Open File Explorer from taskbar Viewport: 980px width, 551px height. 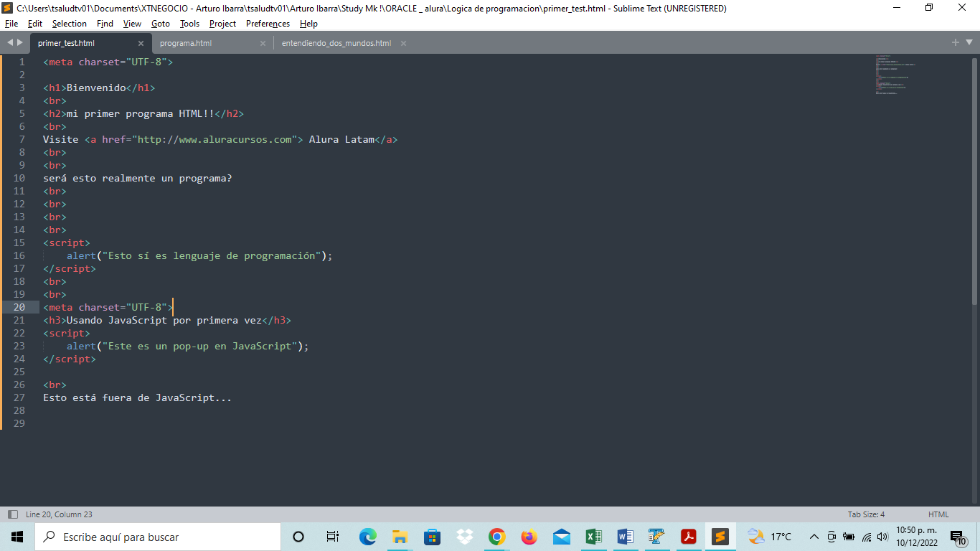tap(400, 537)
